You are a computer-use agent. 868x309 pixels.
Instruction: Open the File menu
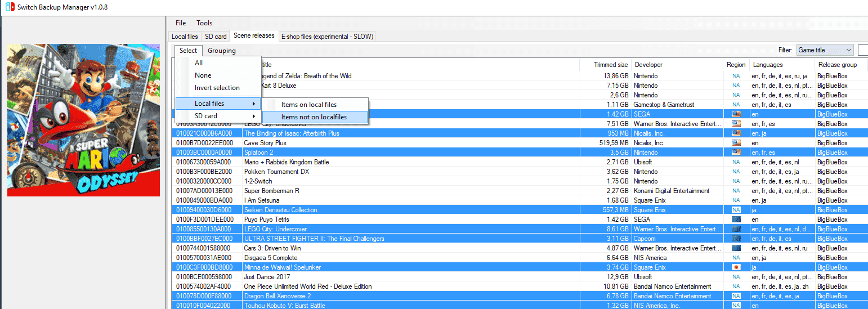pos(181,23)
